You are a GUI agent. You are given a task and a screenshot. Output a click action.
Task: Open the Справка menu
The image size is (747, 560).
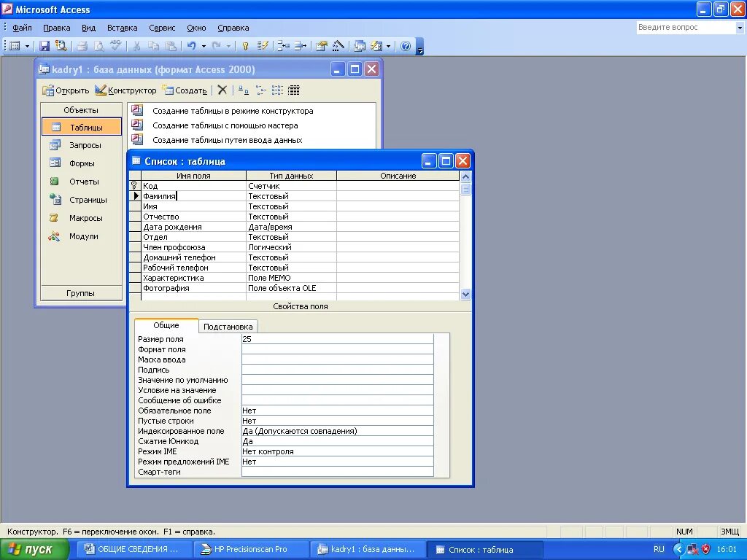233,28
